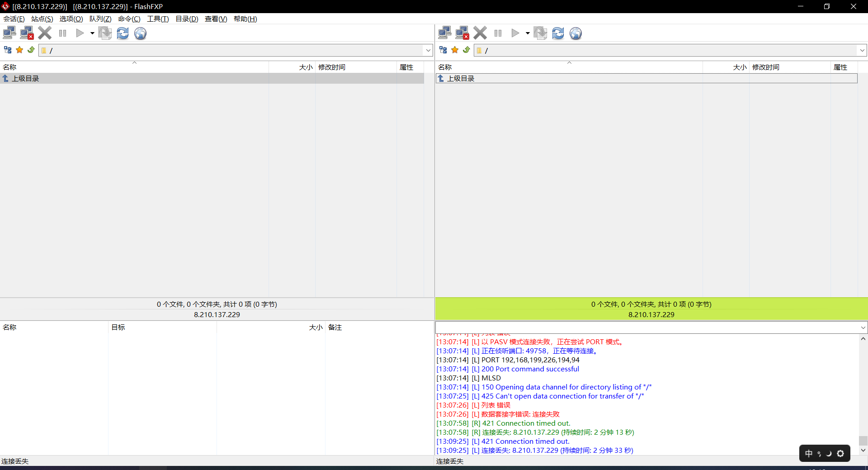Click the right pane Pause icon

pyautogui.click(x=498, y=33)
